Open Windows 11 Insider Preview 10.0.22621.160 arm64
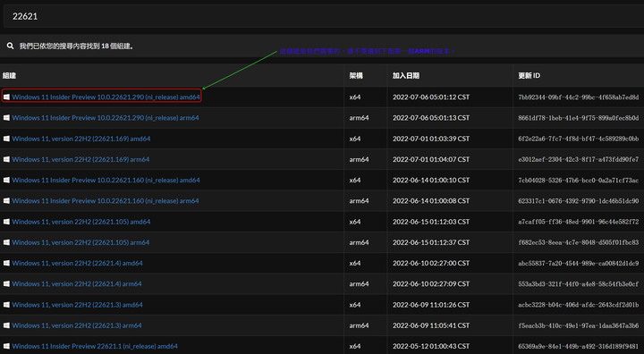The height and width of the screenshot is (354, 644). pyautogui.click(x=106, y=201)
